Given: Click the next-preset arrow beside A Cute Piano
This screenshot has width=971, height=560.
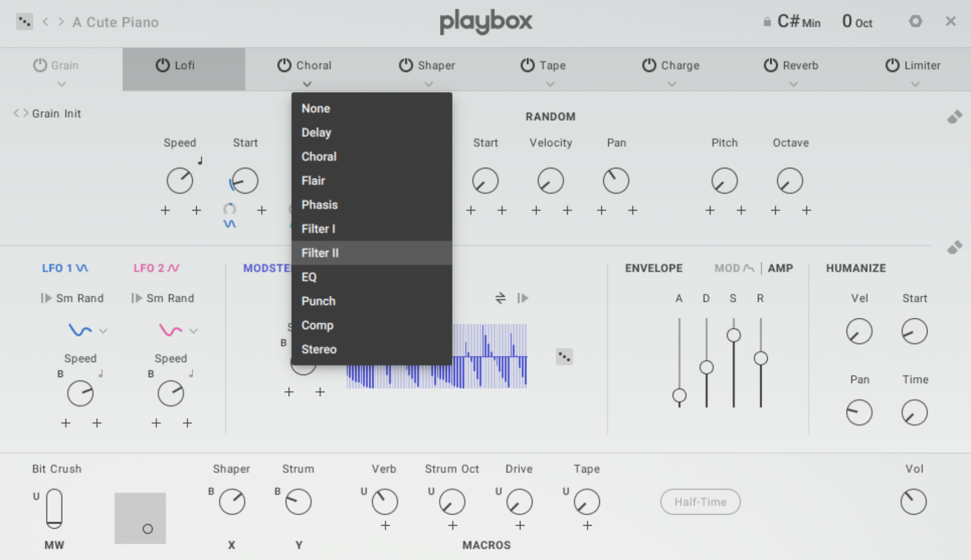Looking at the screenshot, I should [x=61, y=22].
